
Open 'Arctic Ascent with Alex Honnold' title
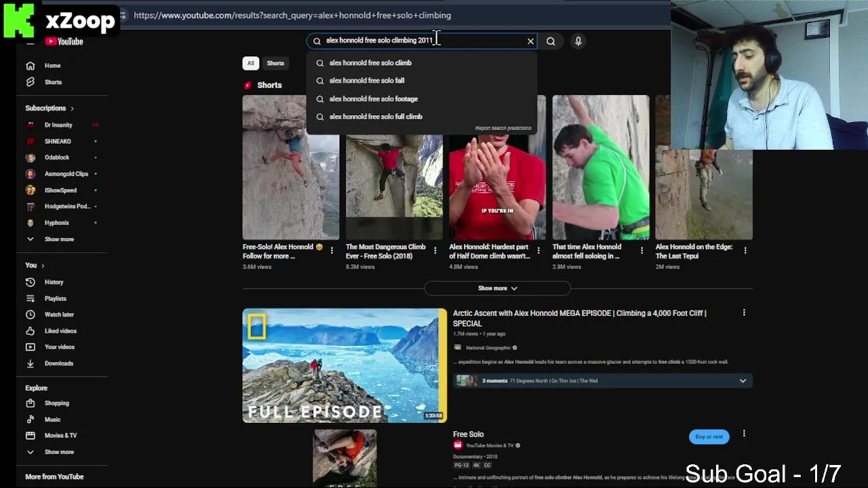579,319
